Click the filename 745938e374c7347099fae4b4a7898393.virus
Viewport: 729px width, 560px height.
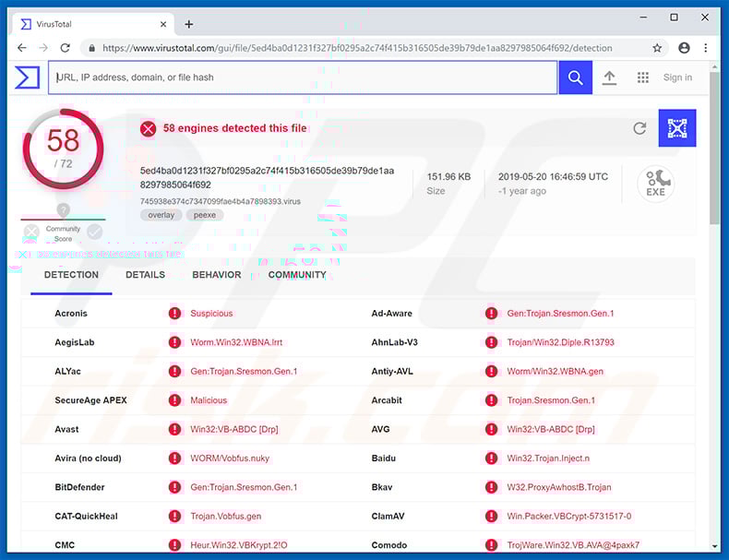pyautogui.click(x=221, y=201)
